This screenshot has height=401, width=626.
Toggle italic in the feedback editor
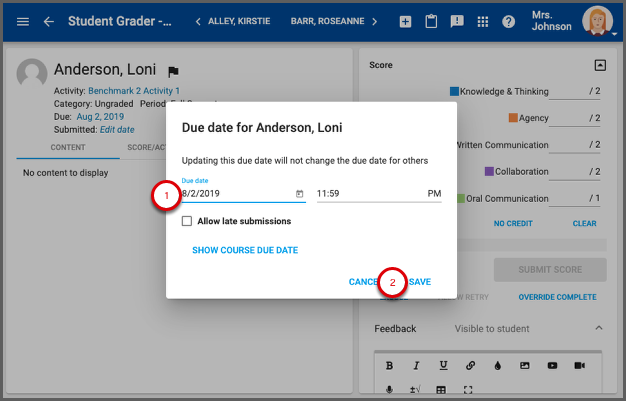pos(416,365)
